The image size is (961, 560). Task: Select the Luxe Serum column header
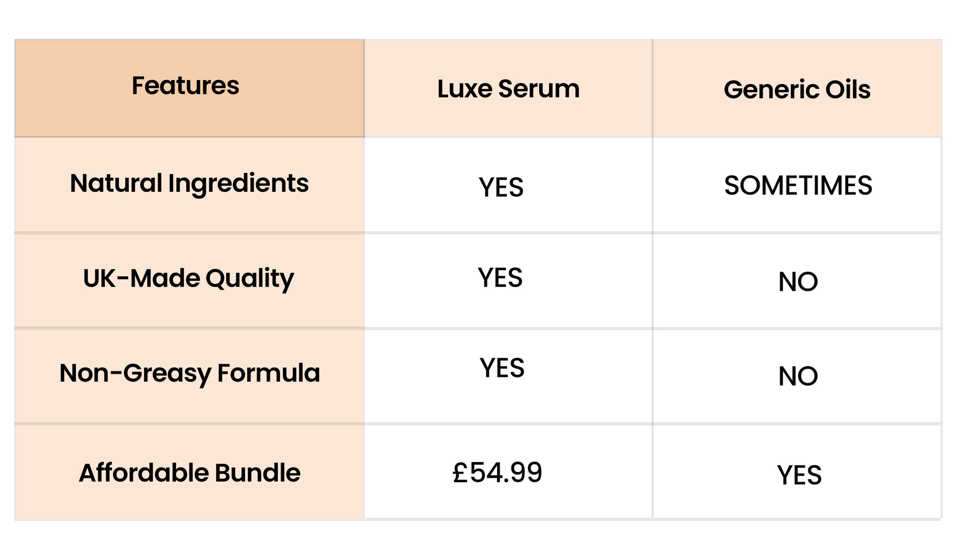click(x=508, y=89)
